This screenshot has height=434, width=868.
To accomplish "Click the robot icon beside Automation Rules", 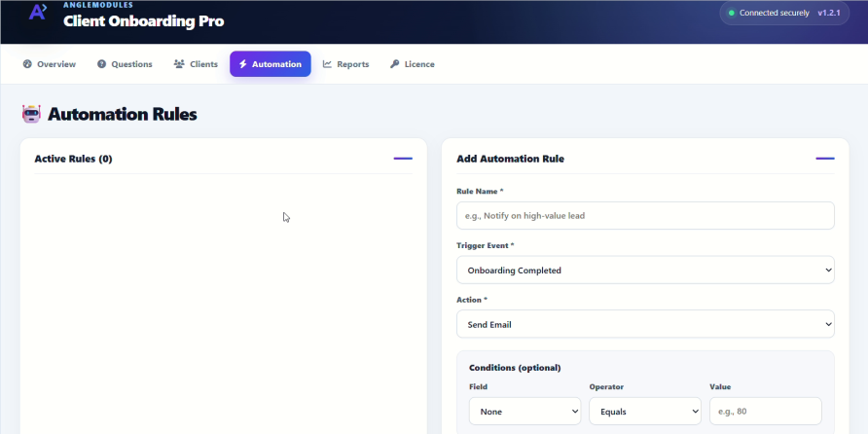I will pyautogui.click(x=31, y=114).
